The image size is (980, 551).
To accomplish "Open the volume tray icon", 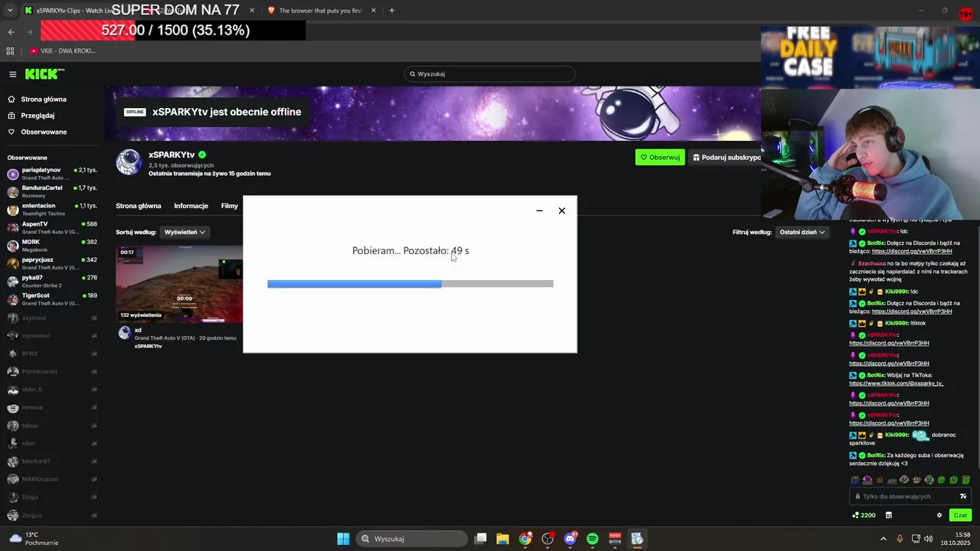I will [929, 539].
